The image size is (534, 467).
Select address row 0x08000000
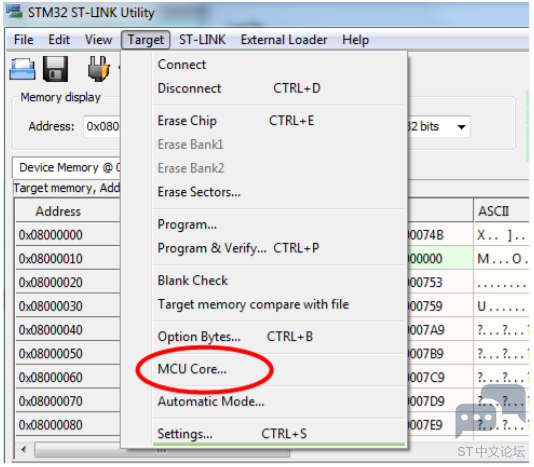[68, 235]
